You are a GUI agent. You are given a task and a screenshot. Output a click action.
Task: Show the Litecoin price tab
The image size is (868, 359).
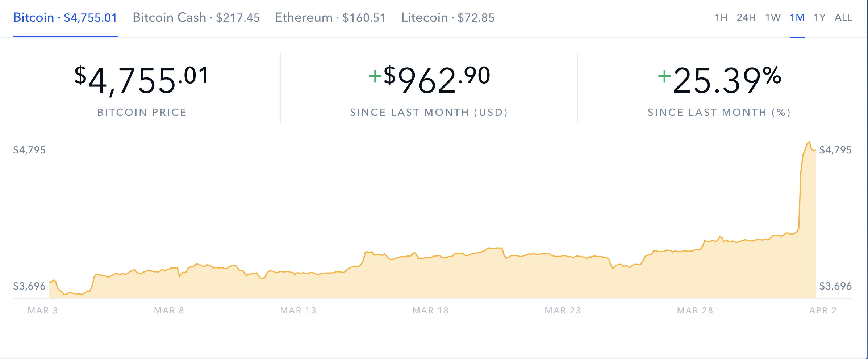448,18
